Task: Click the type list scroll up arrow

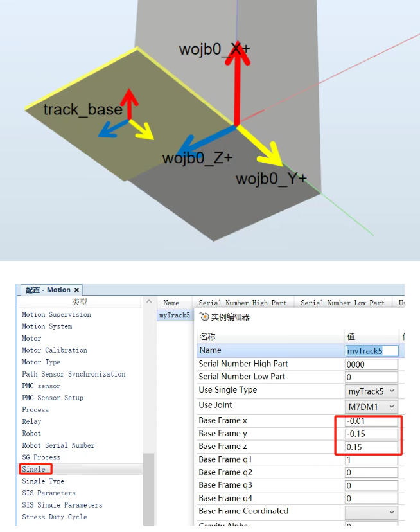Action: coord(148,303)
